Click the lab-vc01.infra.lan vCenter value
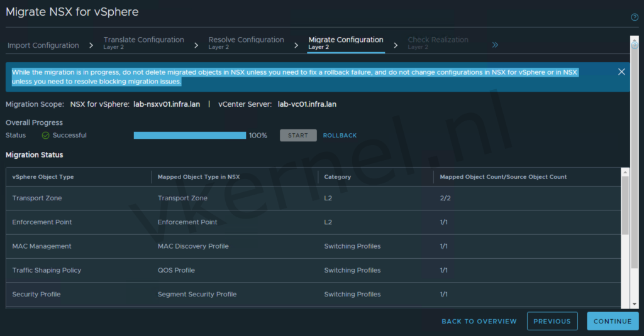This screenshot has height=336, width=644. (307, 104)
